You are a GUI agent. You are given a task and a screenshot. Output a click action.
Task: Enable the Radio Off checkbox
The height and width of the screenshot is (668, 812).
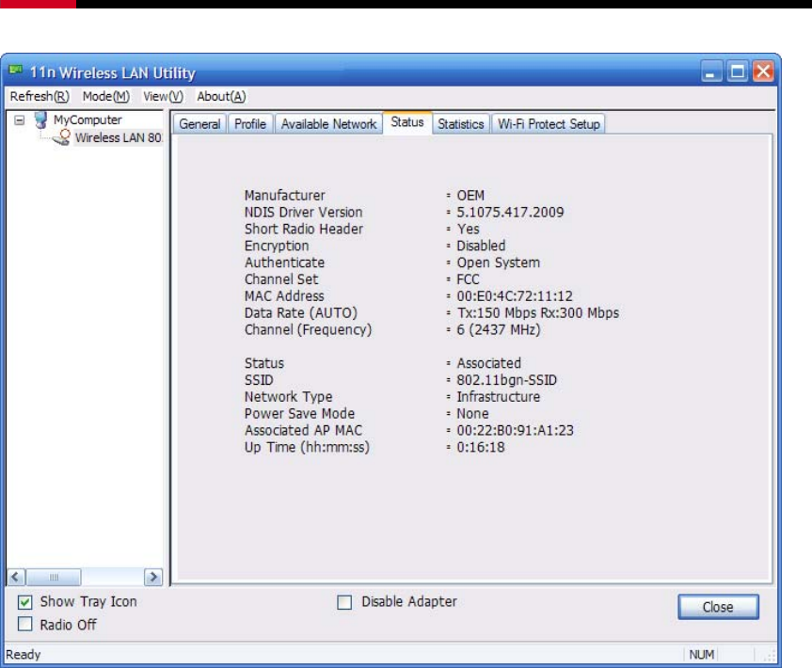coord(25,625)
